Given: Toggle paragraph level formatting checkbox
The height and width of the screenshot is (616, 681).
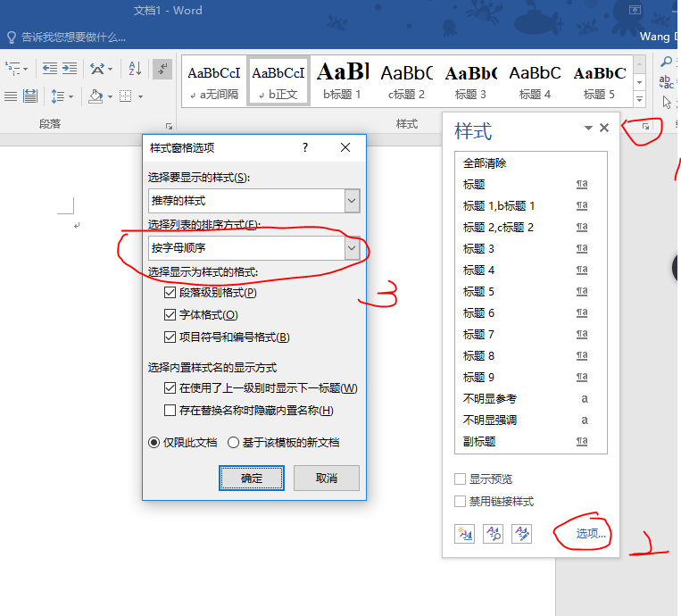Looking at the screenshot, I should (x=170, y=293).
